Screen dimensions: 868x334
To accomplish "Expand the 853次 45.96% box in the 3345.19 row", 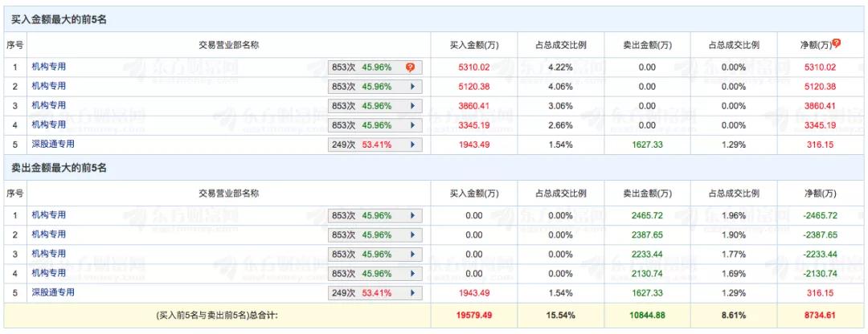I will coord(375,124).
